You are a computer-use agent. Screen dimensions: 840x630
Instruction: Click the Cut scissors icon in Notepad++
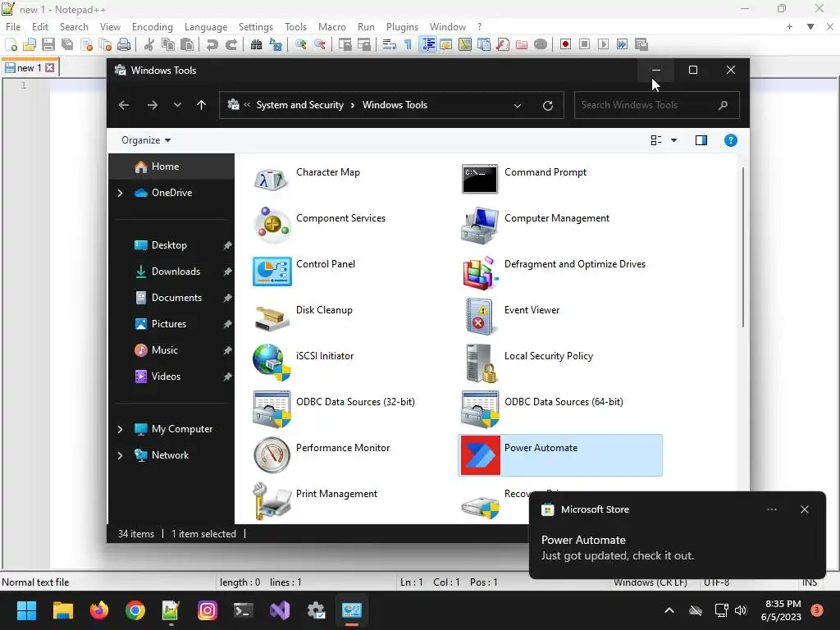149,44
